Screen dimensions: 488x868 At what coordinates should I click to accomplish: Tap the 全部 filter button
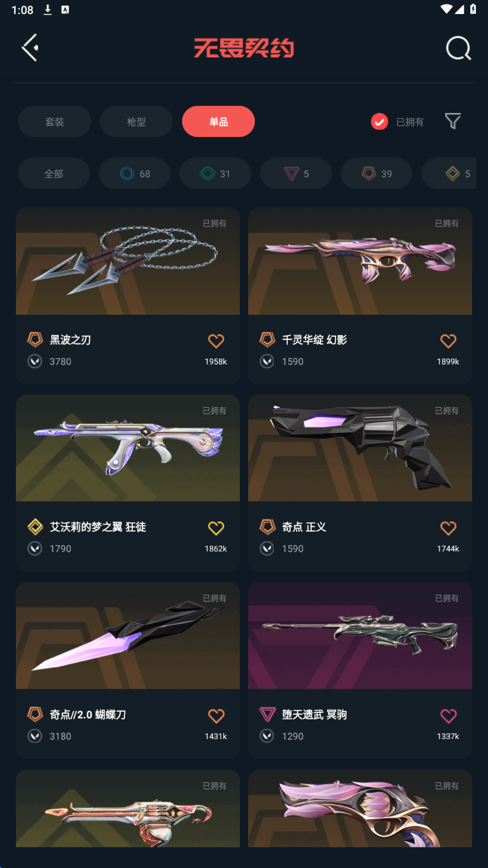coord(54,174)
